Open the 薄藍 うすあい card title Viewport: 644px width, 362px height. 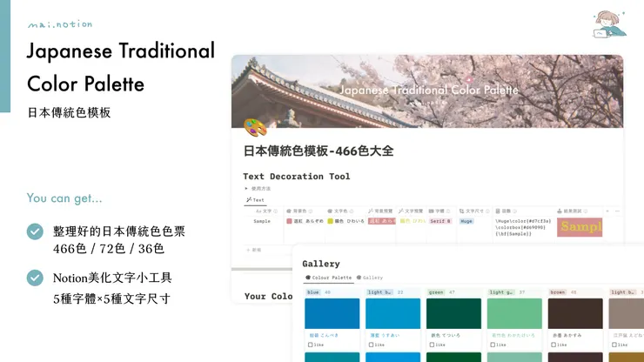[385, 336]
